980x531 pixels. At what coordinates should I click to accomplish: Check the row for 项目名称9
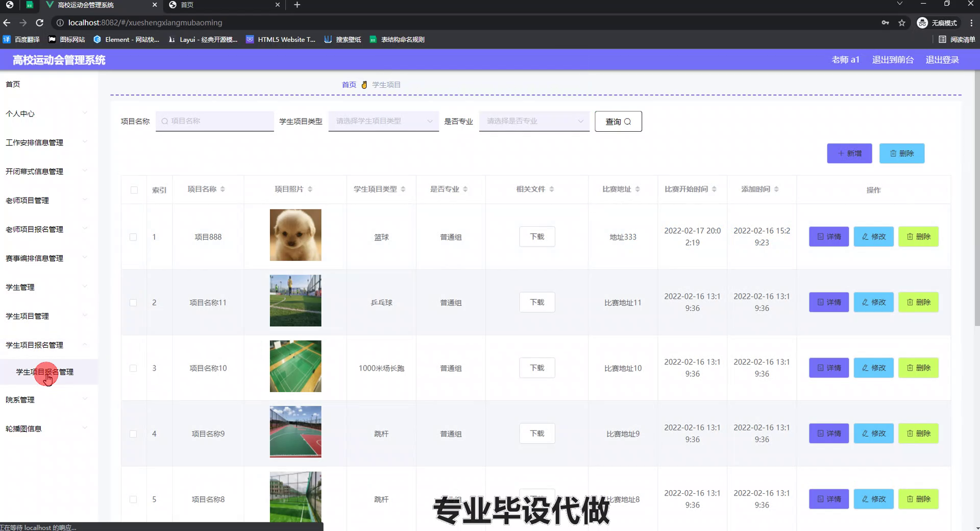point(133,434)
